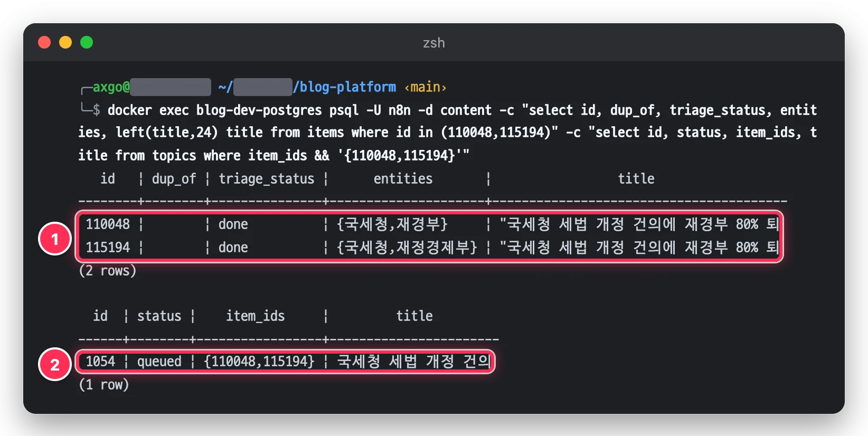The image size is (868, 436).
Task: Select id cell 110048 in the items table
Action: pos(108,224)
